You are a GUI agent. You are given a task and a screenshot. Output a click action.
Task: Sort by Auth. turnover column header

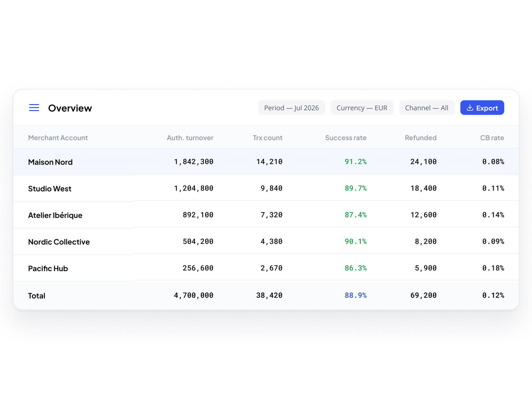point(190,138)
